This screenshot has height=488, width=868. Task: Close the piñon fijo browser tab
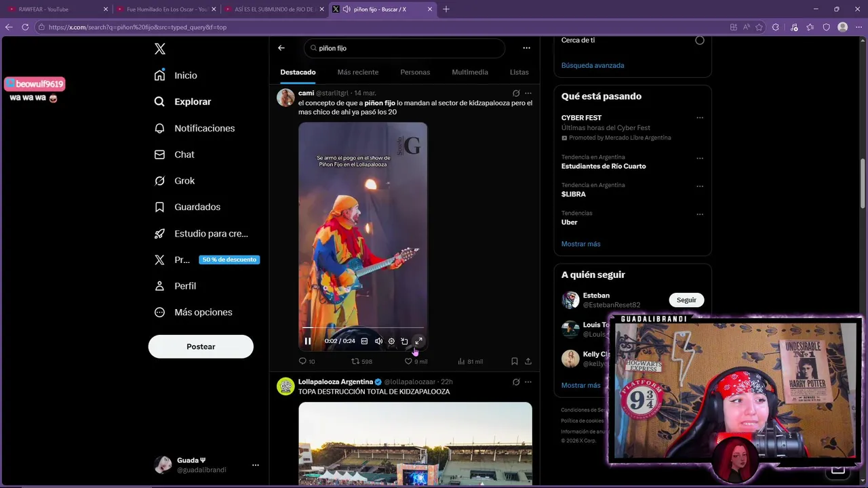(430, 9)
